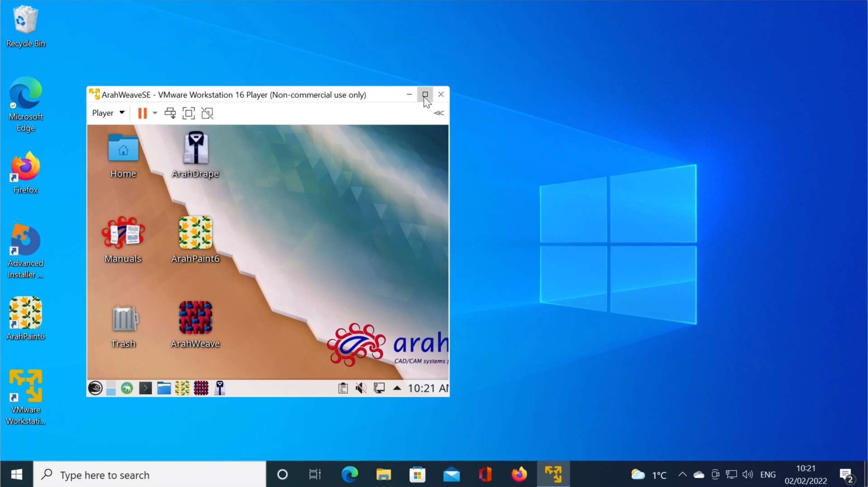The image size is (868, 487).
Task: Minimize the VMware Player window
Action: [409, 95]
